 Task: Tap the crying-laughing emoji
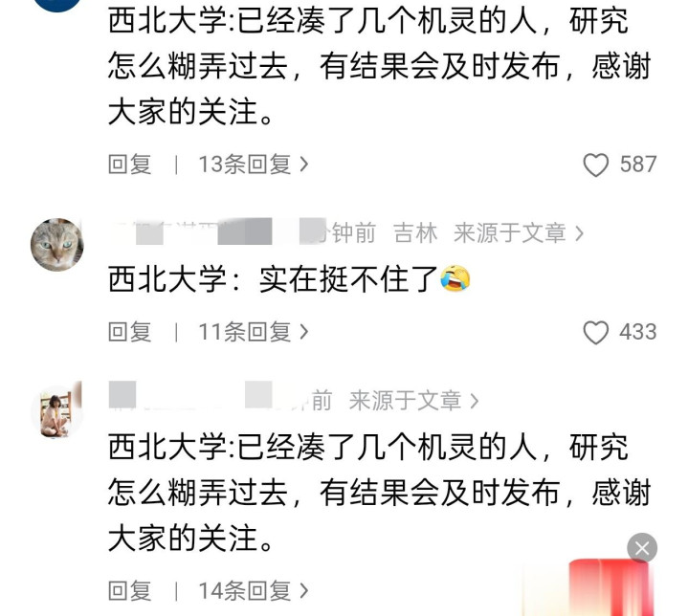pos(455,279)
